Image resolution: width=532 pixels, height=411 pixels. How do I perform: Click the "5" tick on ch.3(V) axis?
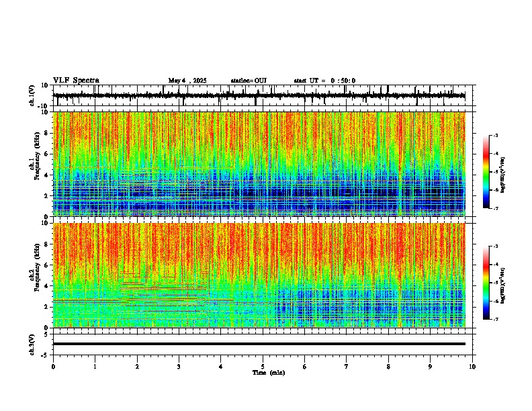[x=47, y=334]
